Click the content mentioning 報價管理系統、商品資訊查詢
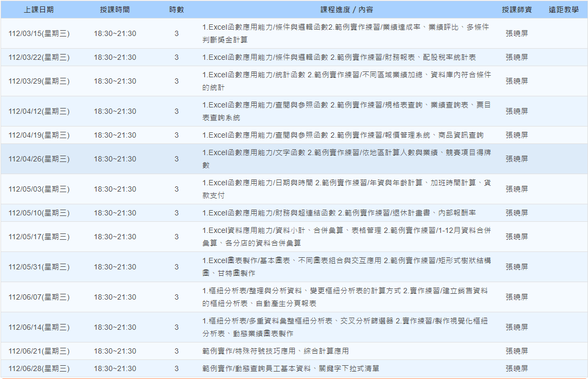The width and height of the screenshot is (588, 379). click(343, 135)
